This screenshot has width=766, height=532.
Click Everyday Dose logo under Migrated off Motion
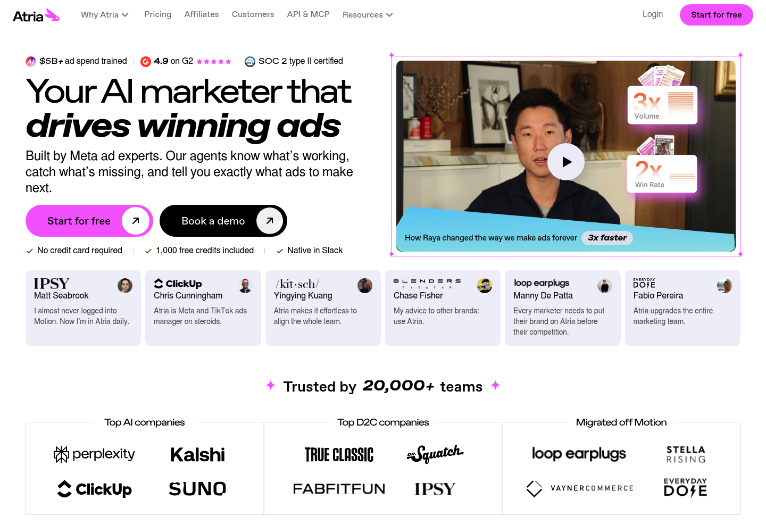point(686,487)
